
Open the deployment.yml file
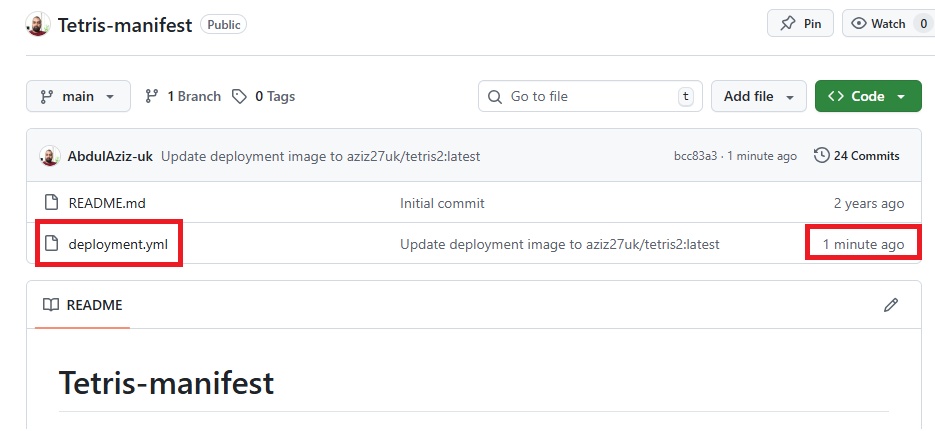click(118, 244)
